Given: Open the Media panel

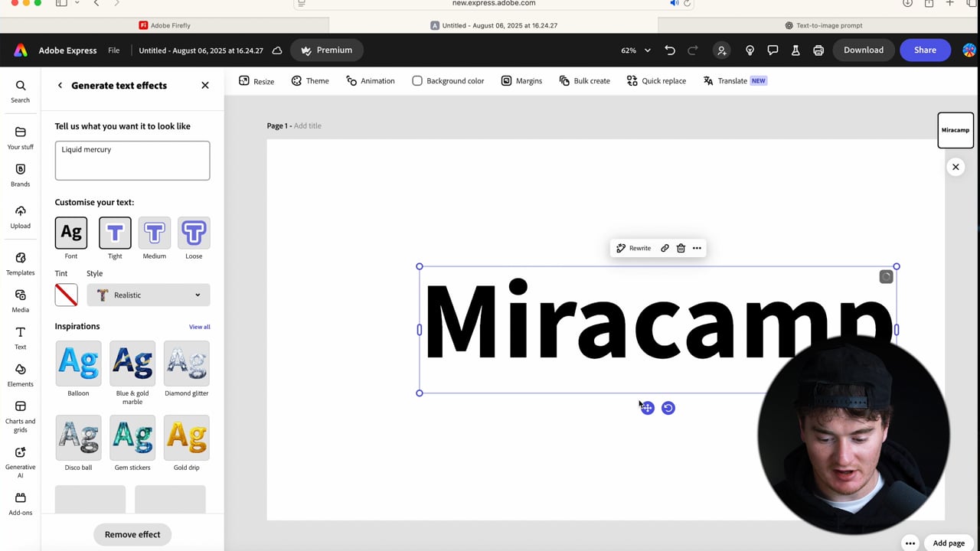Looking at the screenshot, I should click(21, 301).
